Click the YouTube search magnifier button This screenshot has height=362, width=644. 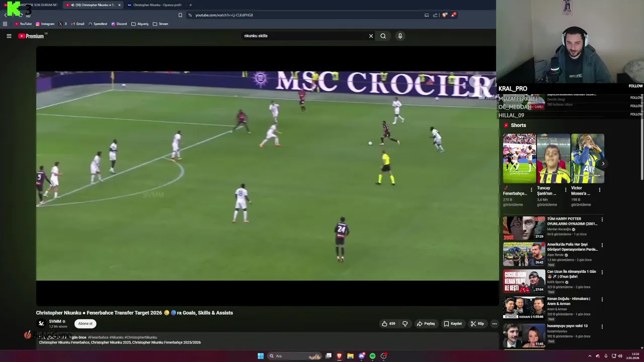click(383, 36)
